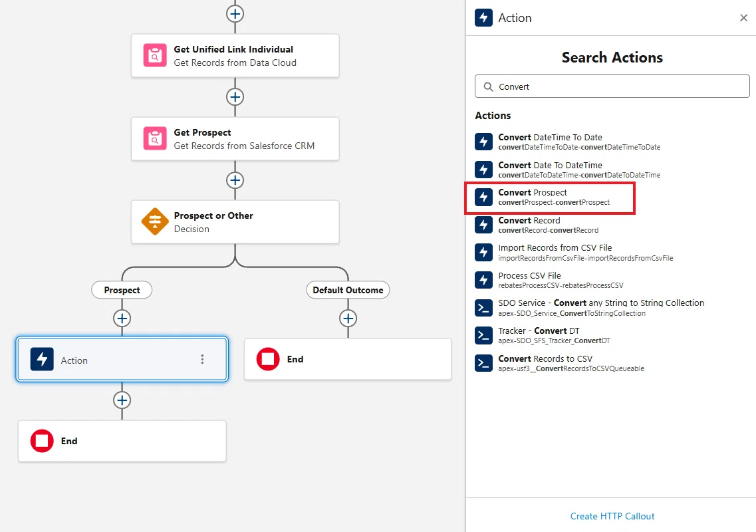Screen dimensions: 756x532
Task: Choose the Convert Record action
Action: click(612, 225)
